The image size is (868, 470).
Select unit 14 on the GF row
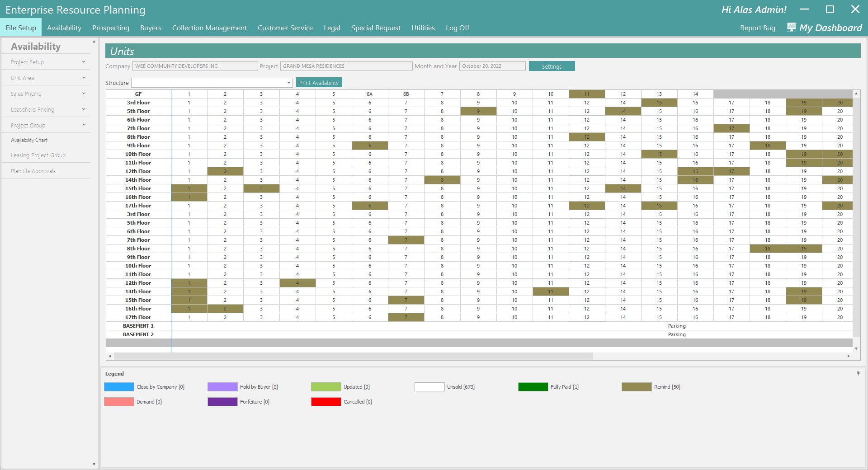tap(695, 94)
